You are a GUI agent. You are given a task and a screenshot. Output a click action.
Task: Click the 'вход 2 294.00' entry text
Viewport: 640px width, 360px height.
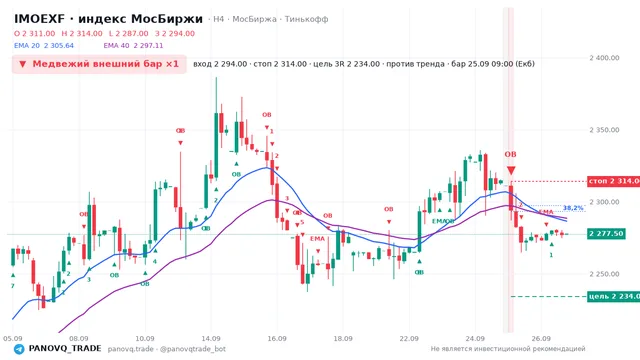click(x=220, y=64)
